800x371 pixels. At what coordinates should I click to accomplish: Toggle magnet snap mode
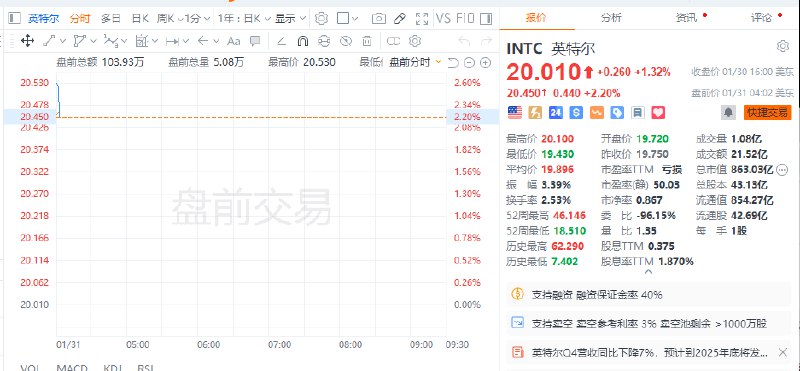303,41
